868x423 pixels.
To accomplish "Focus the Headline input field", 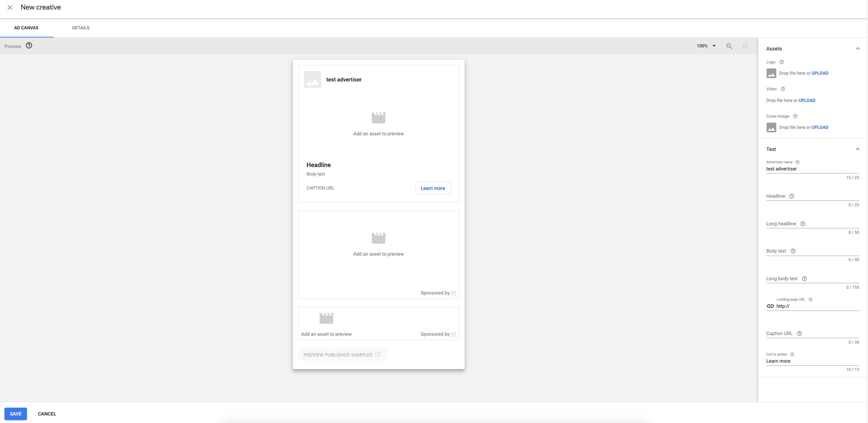I will pos(812,196).
